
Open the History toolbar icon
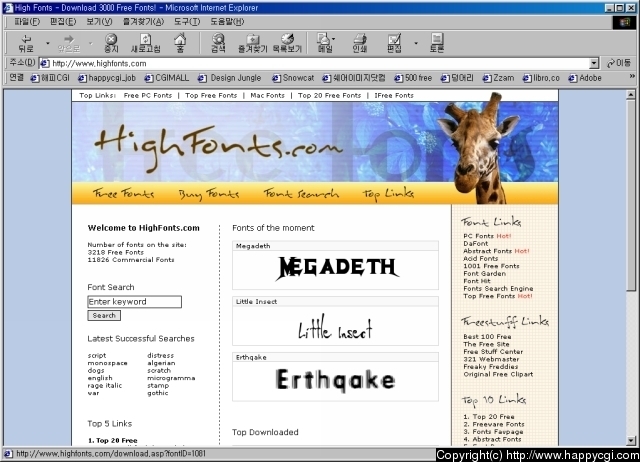287,43
